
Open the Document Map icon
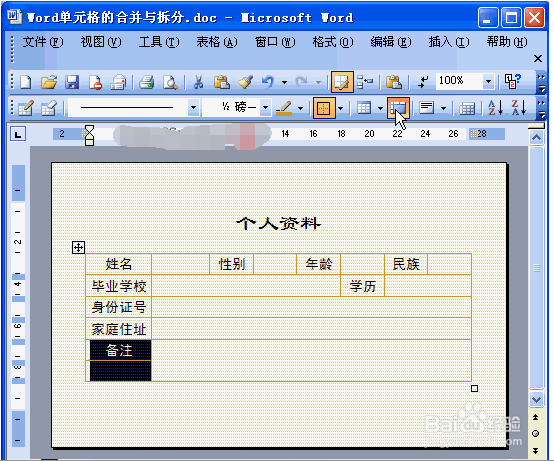[365, 82]
